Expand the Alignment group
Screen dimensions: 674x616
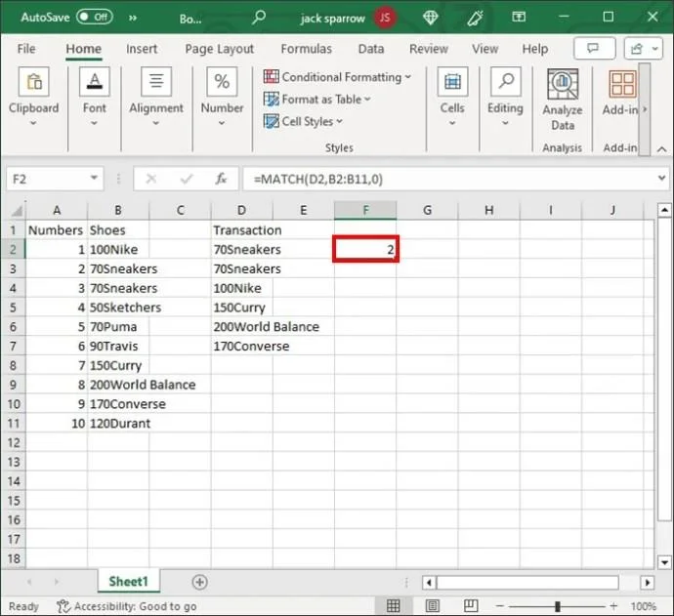156,97
